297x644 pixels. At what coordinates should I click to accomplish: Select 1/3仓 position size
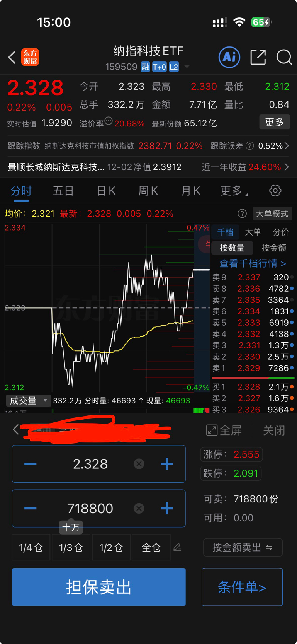pyautogui.click(x=71, y=547)
